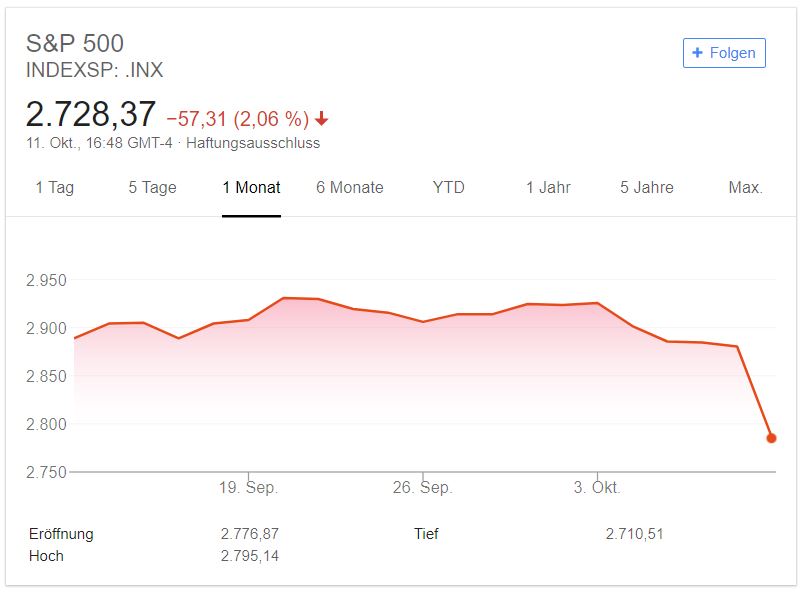This screenshot has width=804, height=593.
Task: Switch to the 5 Tage tab
Action: tap(152, 187)
